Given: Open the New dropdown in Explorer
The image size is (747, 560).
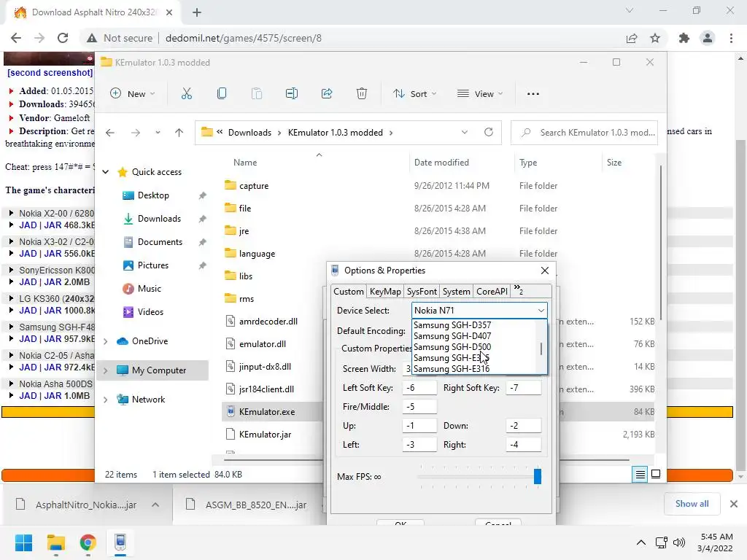Looking at the screenshot, I should click(132, 94).
